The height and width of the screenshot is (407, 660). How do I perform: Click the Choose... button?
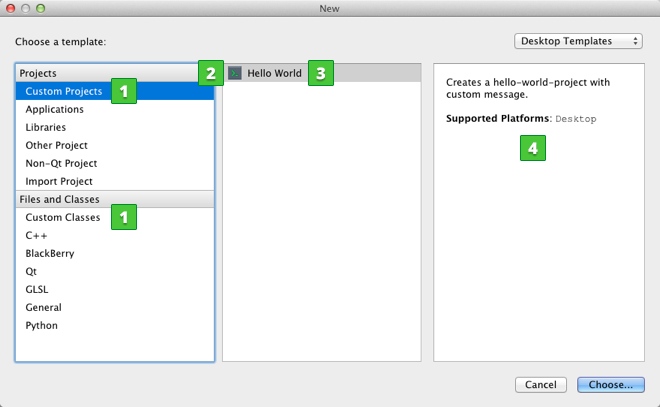609,385
